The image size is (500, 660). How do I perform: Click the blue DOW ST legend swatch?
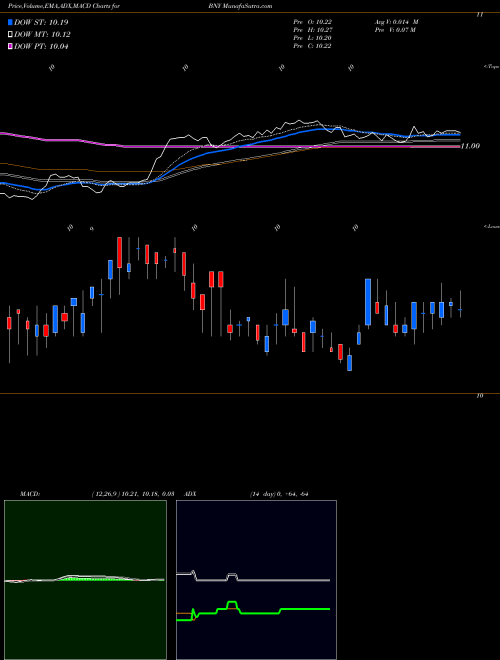coord(11,22)
